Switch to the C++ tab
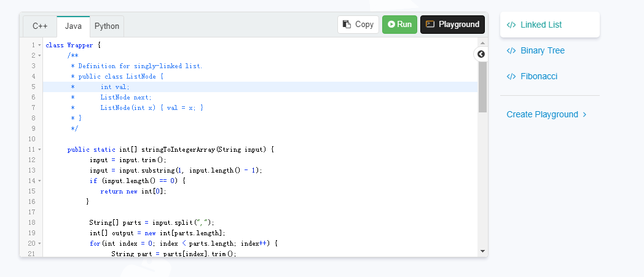644x277 pixels. (x=40, y=26)
